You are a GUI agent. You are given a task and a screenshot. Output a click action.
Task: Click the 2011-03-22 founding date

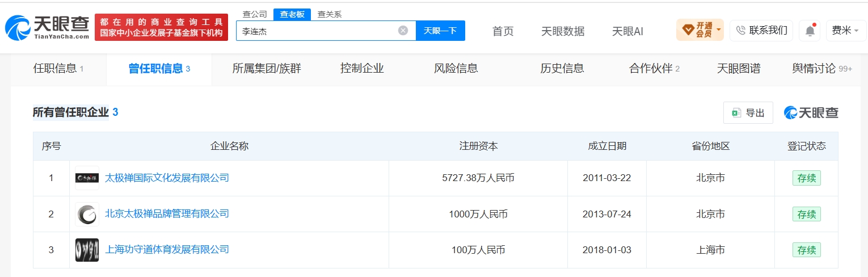607,178
